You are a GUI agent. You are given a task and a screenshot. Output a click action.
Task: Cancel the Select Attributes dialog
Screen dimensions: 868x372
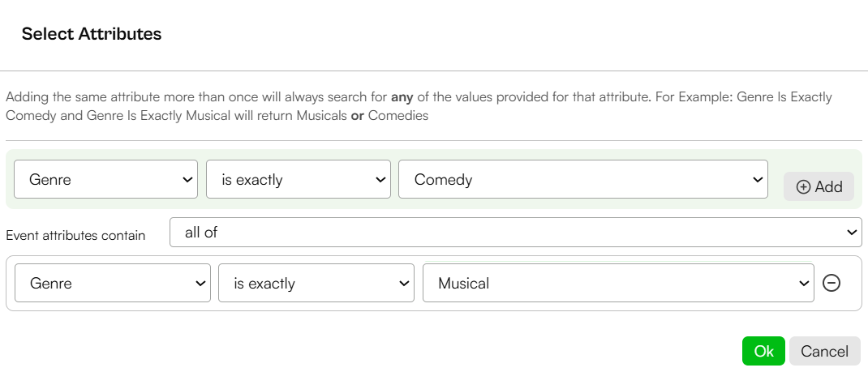(x=824, y=351)
